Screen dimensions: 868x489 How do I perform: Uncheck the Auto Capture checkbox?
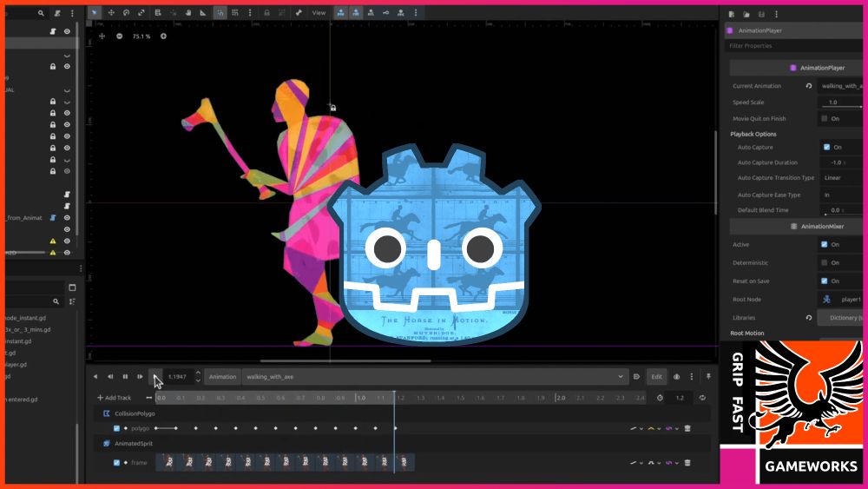(x=825, y=147)
